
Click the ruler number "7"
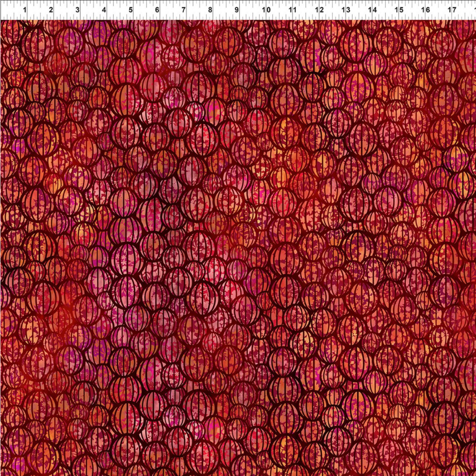click(x=183, y=10)
